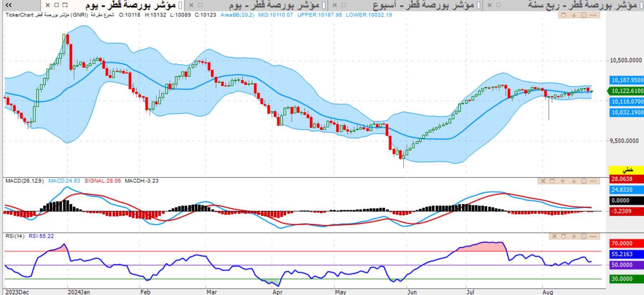The width and height of the screenshot is (644, 295).
Task: Open more options for the main price panel
Action: 593,15
